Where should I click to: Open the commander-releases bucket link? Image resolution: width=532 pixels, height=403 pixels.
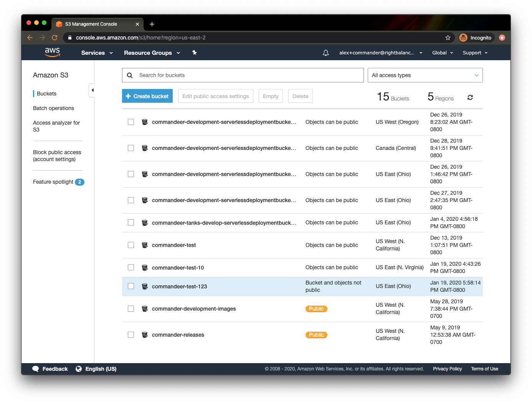click(x=178, y=335)
